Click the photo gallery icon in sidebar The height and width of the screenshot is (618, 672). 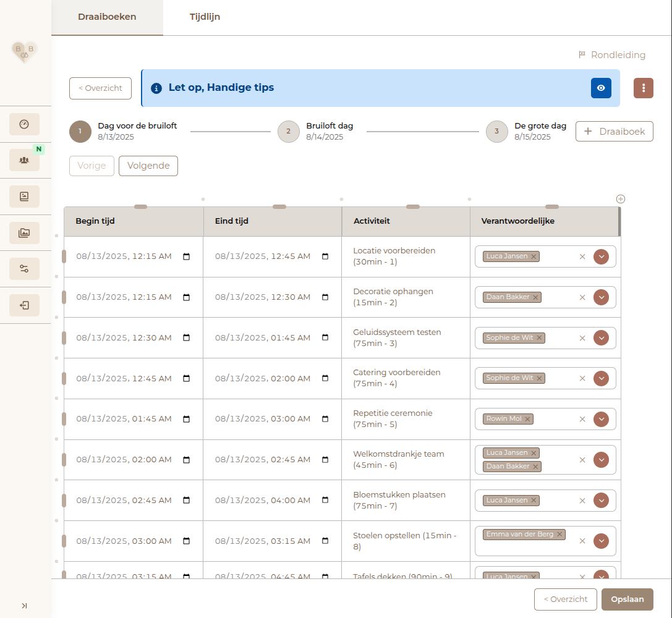(x=25, y=233)
